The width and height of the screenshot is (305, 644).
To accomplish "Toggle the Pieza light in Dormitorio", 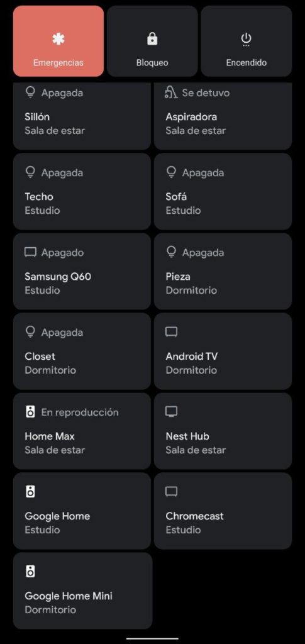I will click(223, 271).
